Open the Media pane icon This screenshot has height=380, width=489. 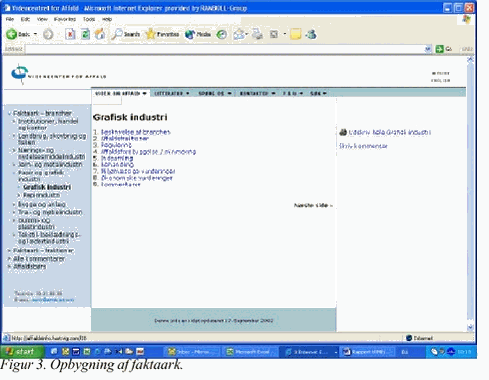(x=198, y=34)
